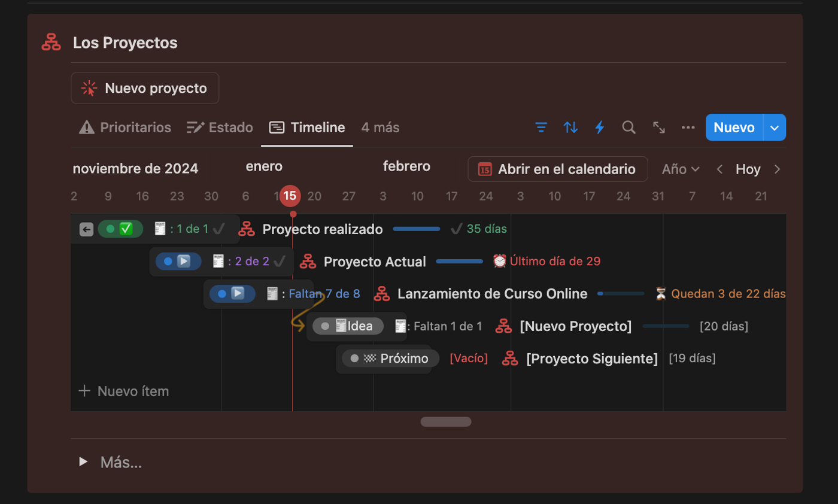838x504 pixels.
Task: Click hierarchy icon beside [Proyecto Siguiente]
Action: 510,359
